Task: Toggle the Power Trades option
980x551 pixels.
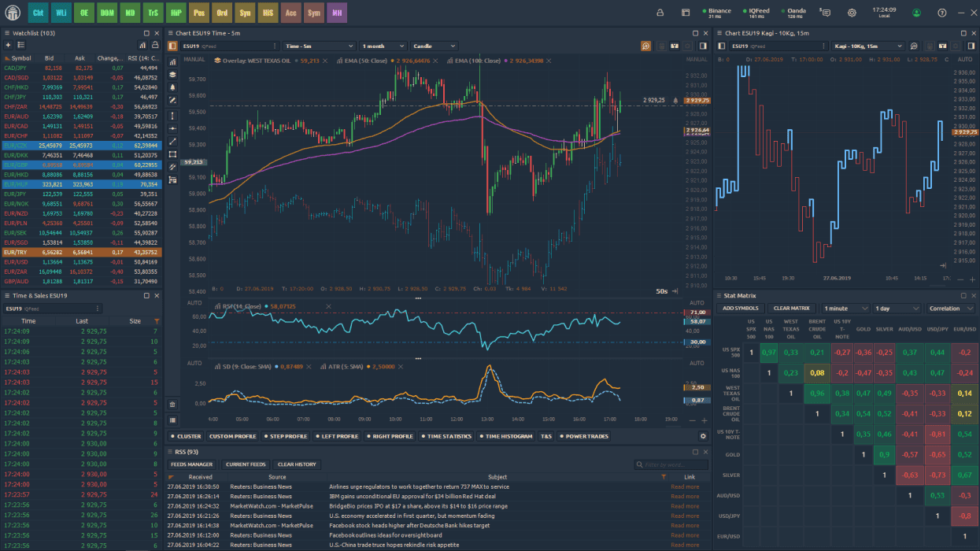Action: [584, 436]
